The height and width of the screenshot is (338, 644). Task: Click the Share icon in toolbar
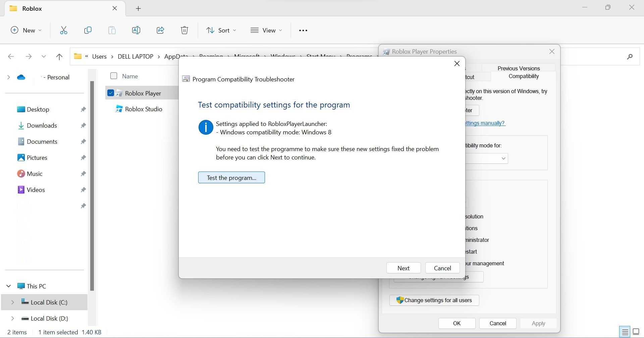[x=160, y=30]
